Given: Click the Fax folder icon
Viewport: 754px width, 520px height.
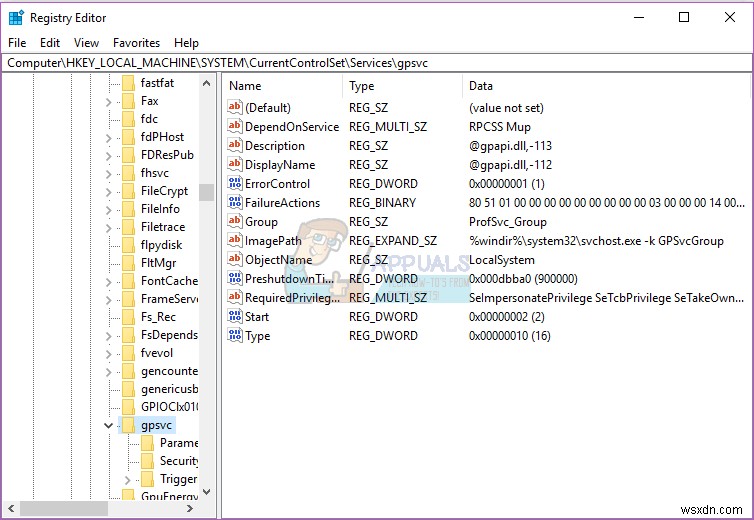Looking at the screenshot, I should pyautogui.click(x=128, y=101).
